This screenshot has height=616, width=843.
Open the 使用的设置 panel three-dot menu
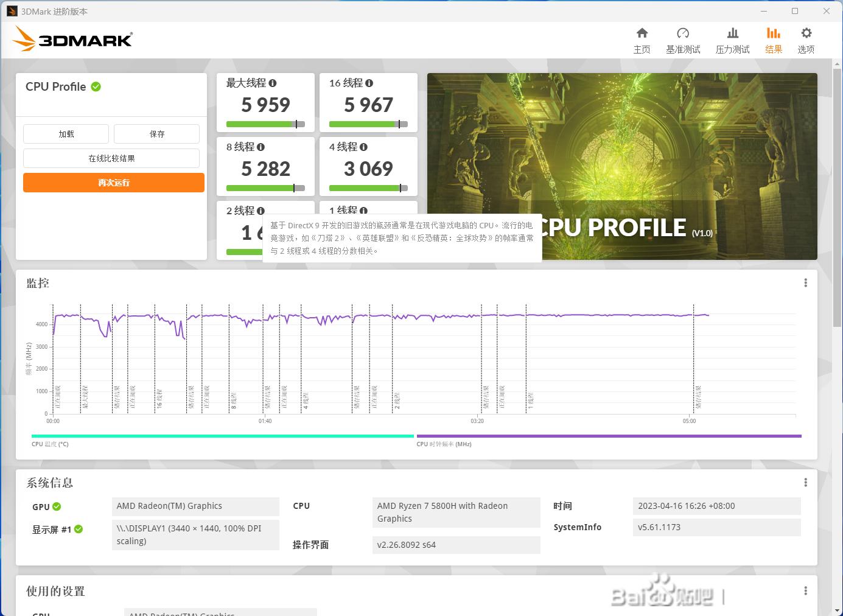coord(805,591)
